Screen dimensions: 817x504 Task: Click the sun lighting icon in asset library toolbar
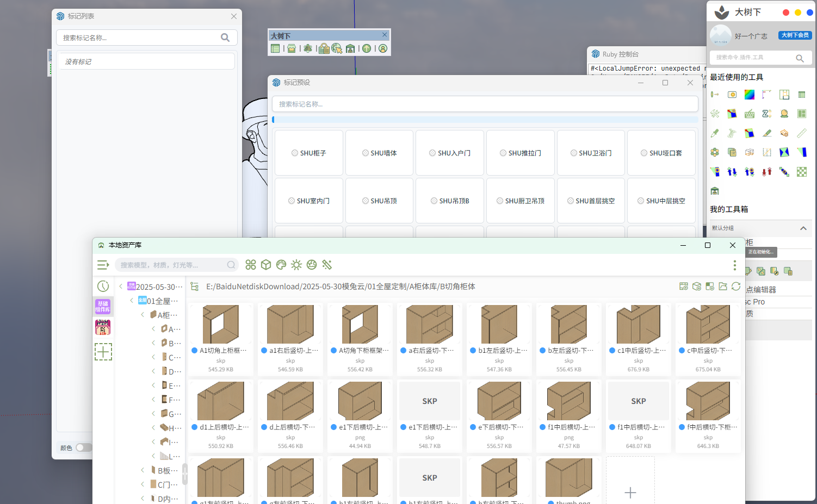(296, 265)
